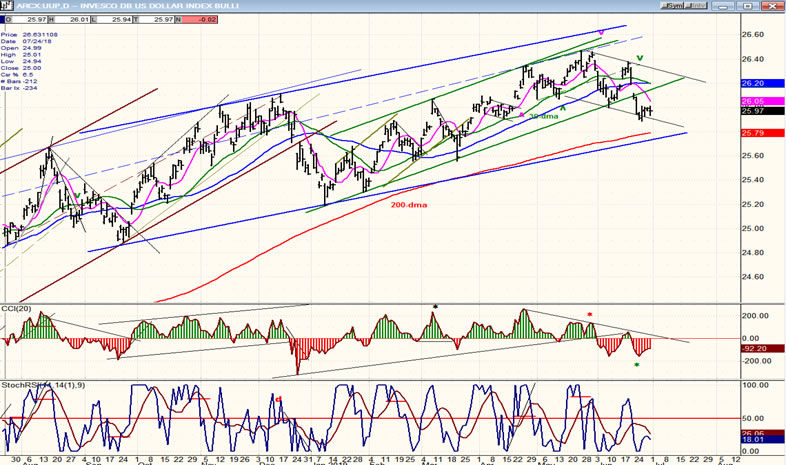
Task: Click the magenta V marker at chart peak
Action: [x=601, y=33]
